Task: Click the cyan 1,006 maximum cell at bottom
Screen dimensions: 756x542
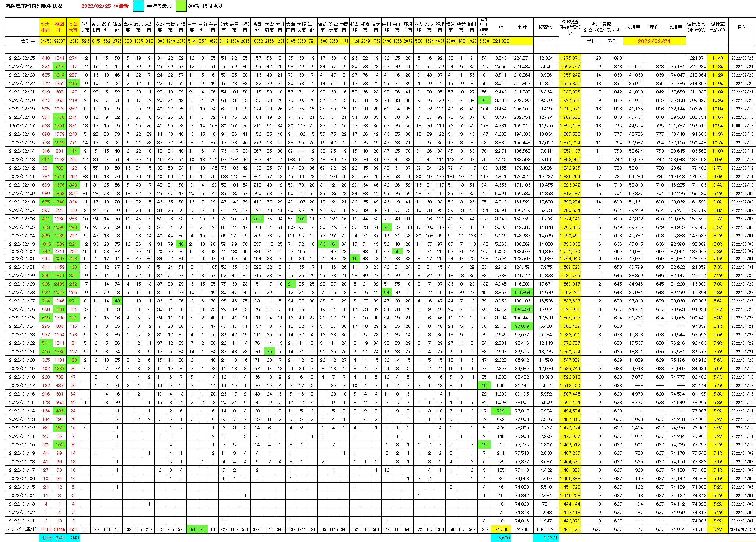Action: [46, 538]
